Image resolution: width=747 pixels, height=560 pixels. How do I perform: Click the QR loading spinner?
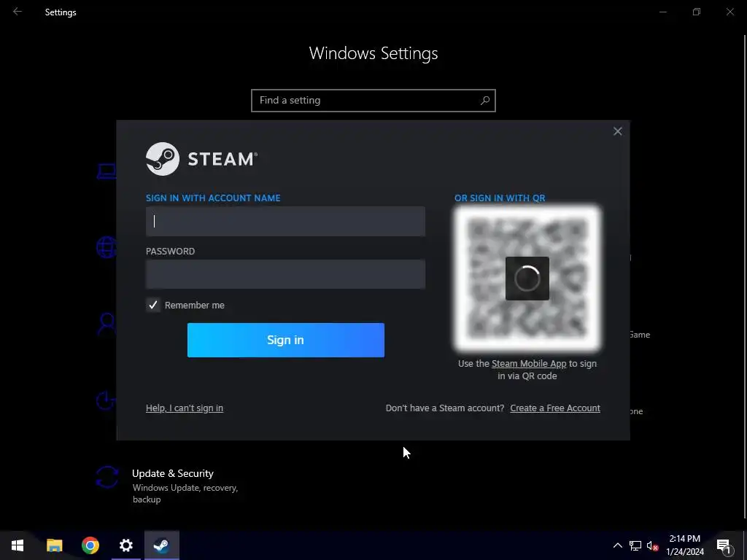click(527, 279)
